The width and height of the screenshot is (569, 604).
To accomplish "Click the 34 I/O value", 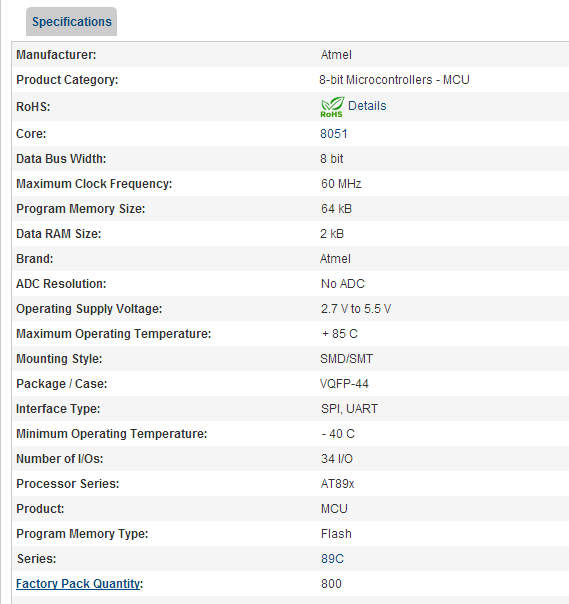I will [x=337, y=459].
